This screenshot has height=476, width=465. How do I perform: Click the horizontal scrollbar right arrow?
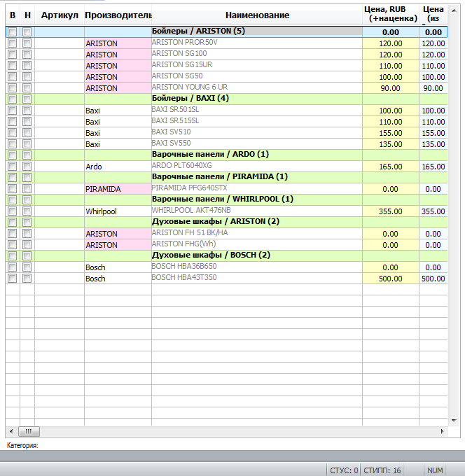442,431
